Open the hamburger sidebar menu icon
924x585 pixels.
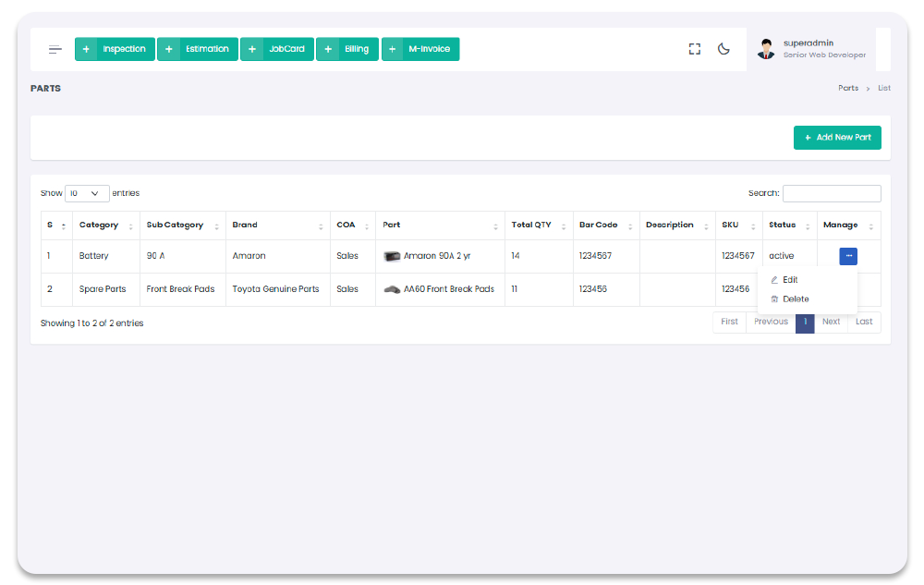(55, 49)
